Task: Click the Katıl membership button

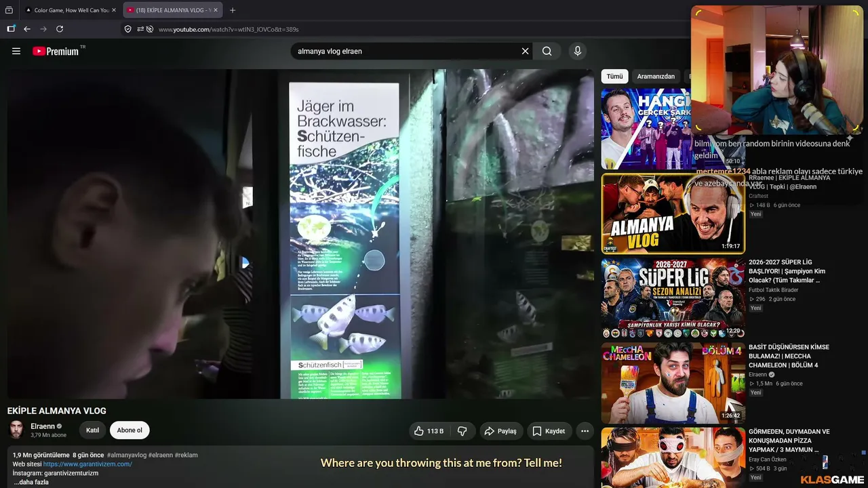Action: click(x=92, y=430)
